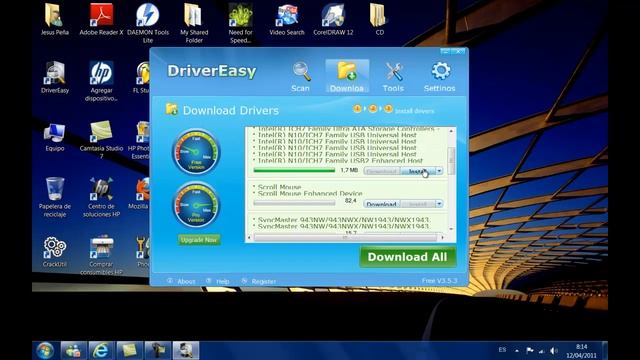Click the Scroll Mouse grey progress bar
Viewport: 640px width, 360px height.
294,203
